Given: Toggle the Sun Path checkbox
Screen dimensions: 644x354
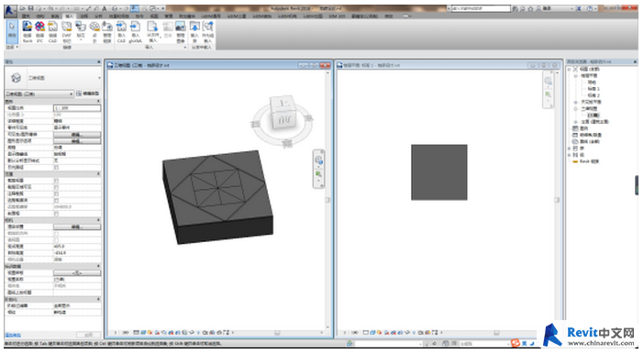Looking at the screenshot, I should click(56, 167).
